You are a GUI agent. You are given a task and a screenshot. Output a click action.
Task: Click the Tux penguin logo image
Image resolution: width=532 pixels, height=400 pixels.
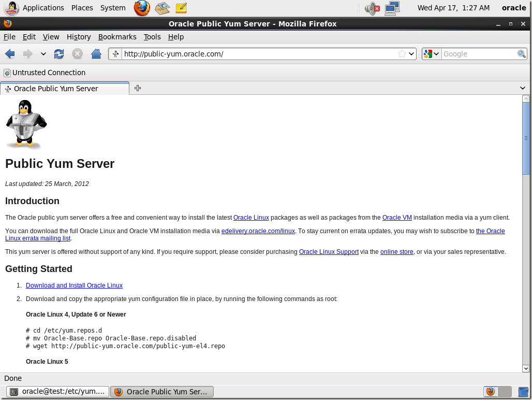pyautogui.click(x=26, y=124)
